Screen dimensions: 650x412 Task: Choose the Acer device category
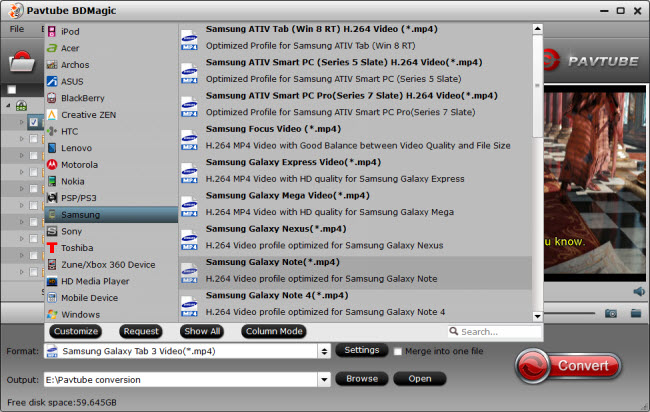(111, 48)
